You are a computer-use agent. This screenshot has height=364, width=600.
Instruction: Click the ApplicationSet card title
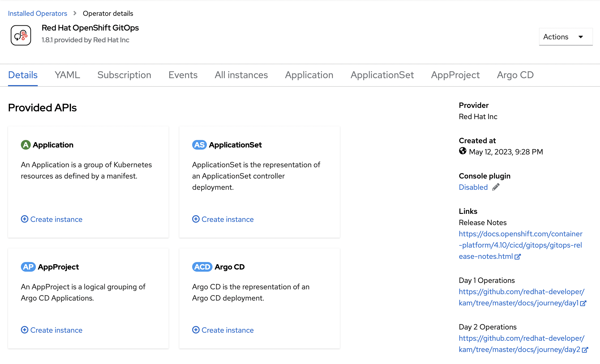click(235, 145)
